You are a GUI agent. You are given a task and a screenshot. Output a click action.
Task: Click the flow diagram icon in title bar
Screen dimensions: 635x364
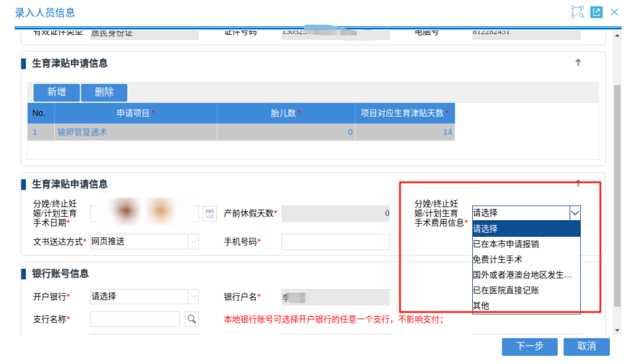(x=577, y=12)
